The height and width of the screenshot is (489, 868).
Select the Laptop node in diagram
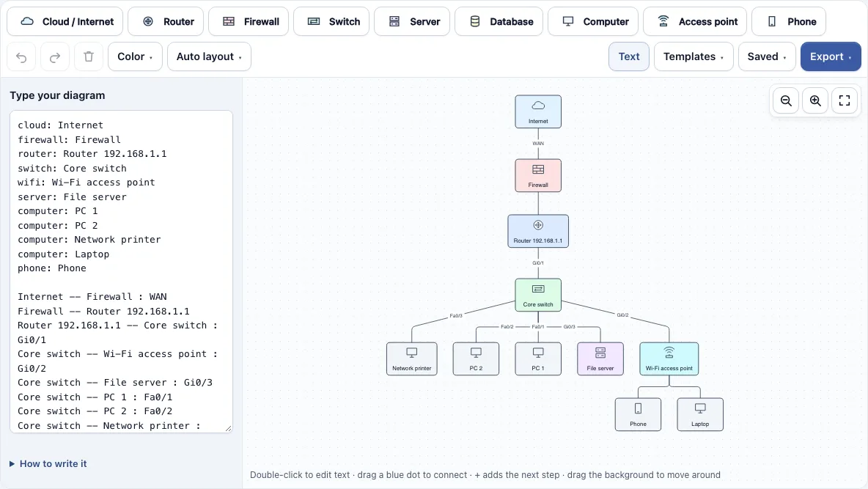pyautogui.click(x=700, y=414)
